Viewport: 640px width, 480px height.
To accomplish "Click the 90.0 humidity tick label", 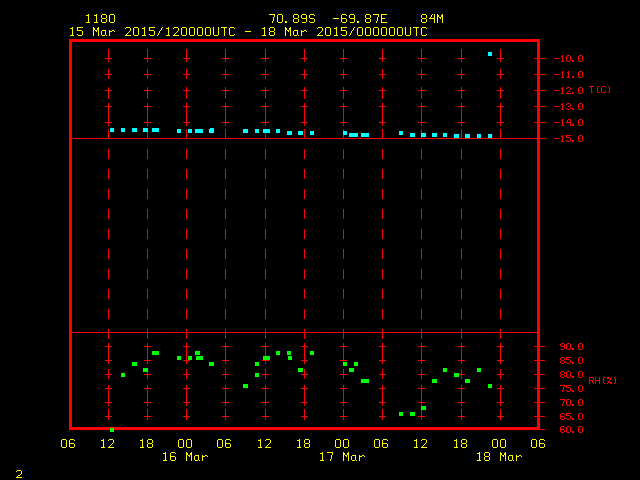I will pos(569,347).
